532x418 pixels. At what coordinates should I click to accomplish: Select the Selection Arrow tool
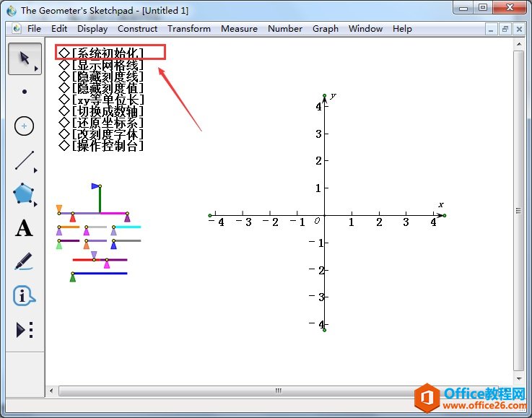25,58
